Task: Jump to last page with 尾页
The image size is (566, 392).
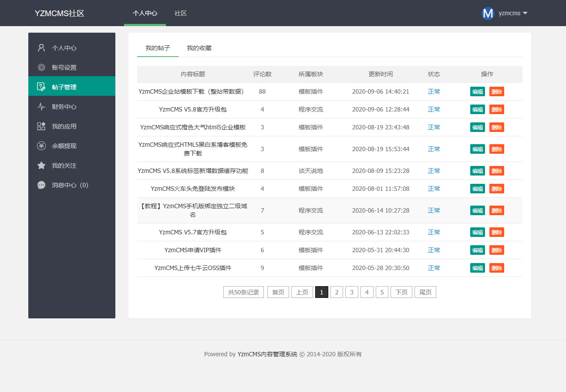Action: (x=425, y=292)
